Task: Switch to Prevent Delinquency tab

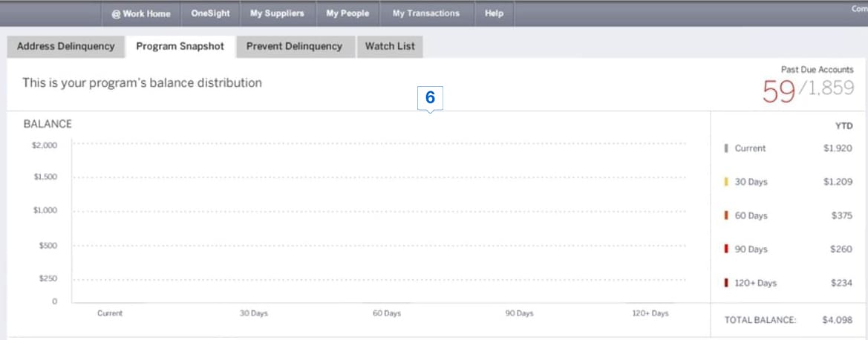Action: 294,46
